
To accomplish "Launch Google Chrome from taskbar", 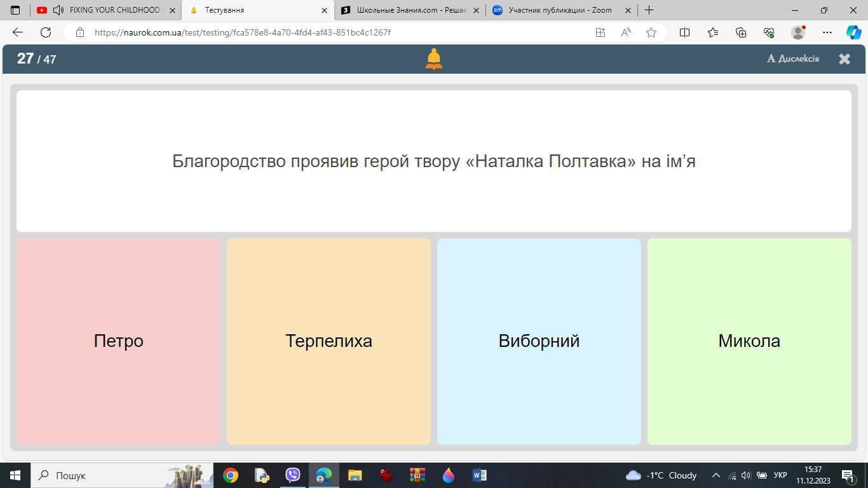I will tap(231, 475).
